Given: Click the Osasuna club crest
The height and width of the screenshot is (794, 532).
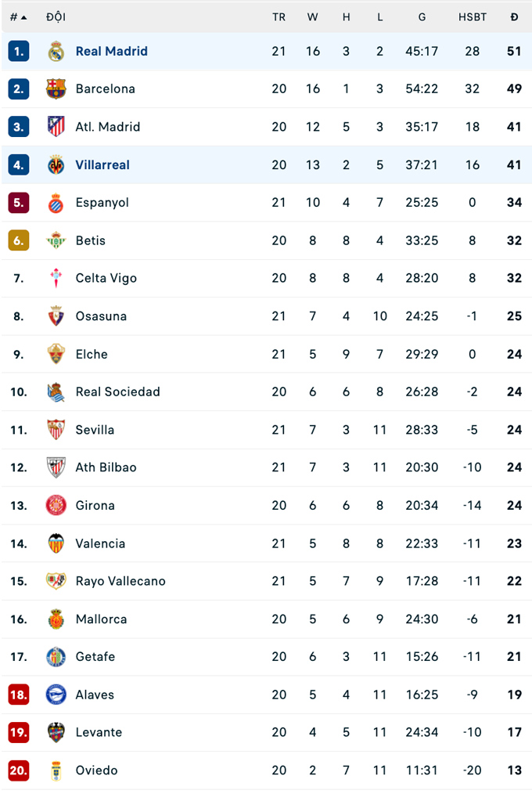Looking at the screenshot, I should (56, 316).
